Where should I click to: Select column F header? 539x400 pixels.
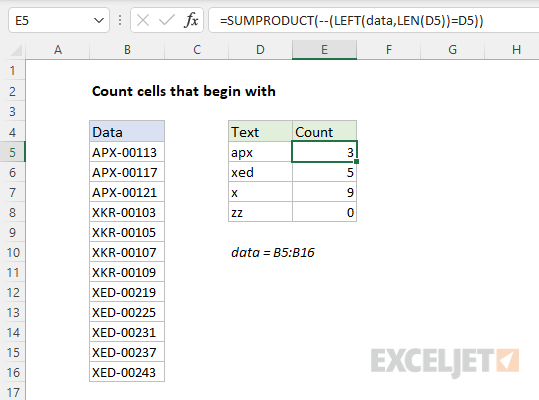coord(388,50)
